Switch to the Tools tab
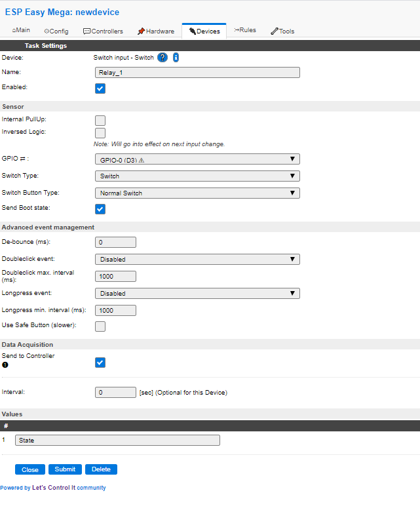Image resolution: width=420 pixels, height=512 pixels. (282, 31)
